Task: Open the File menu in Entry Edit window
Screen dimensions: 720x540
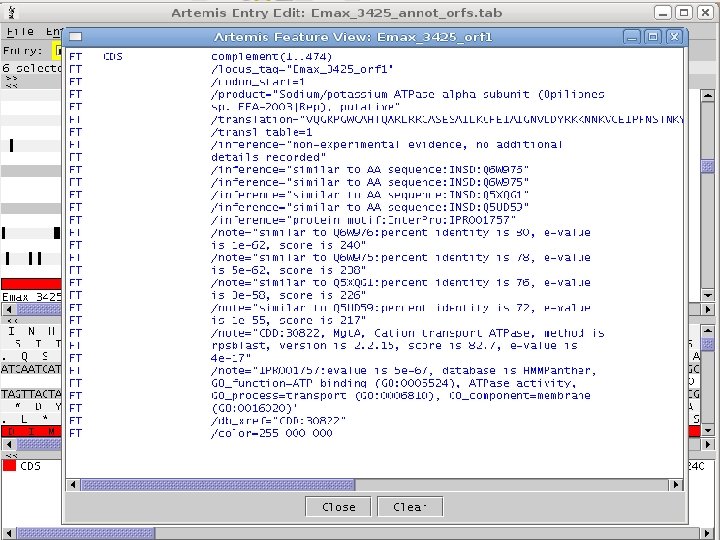Action: [20, 32]
